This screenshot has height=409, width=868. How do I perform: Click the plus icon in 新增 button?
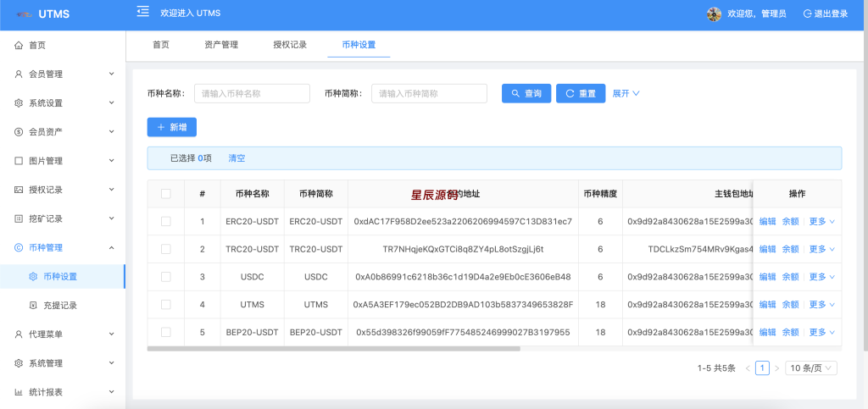pos(161,127)
